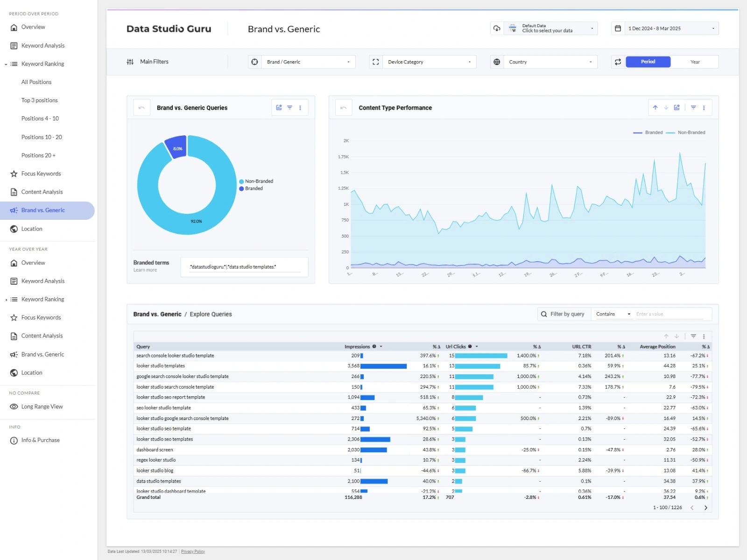This screenshot has width=747, height=560.
Task: Click the export chart icon on Content Type Performance
Action: [x=677, y=108]
